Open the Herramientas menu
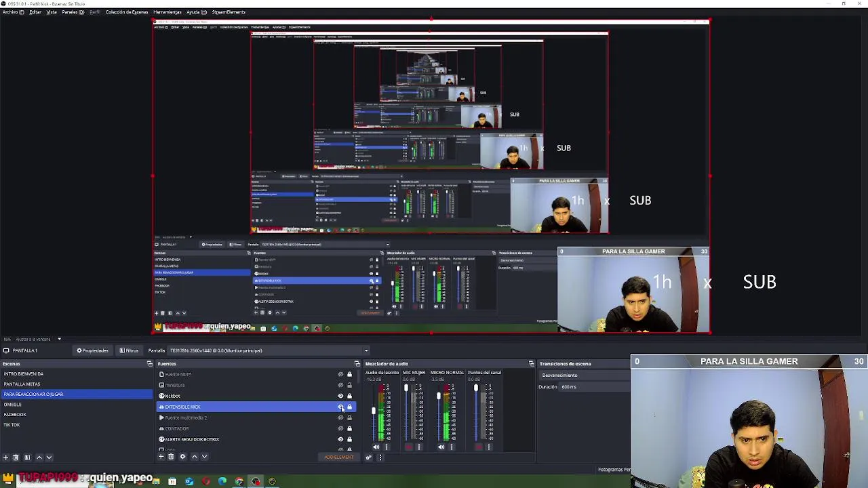Viewport: 868px width, 488px height. (167, 12)
